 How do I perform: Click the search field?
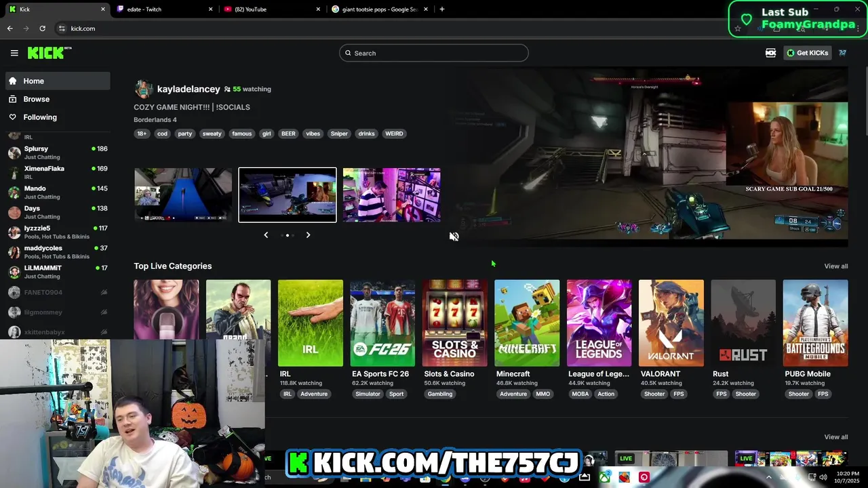pyautogui.click(x=434, y=53)
